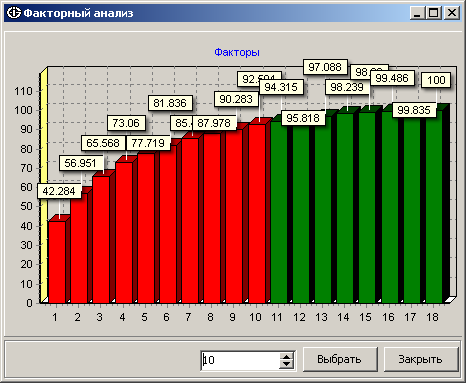Click the 100 value label
Screen dimensions: 466x383
point(436,80)
